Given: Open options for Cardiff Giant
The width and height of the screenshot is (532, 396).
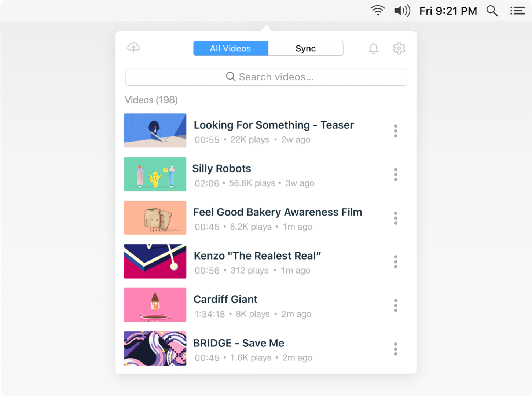Looking at the screenshot, I should (x=396, y=305).
